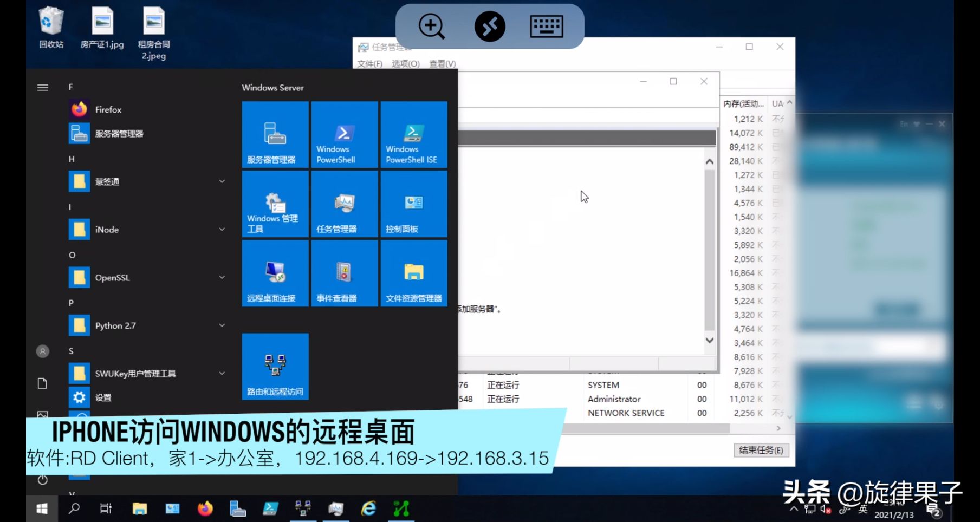980x522 pixels.
Task: Toggle the 英 input method indicator
Action: (x=862, y=509)
